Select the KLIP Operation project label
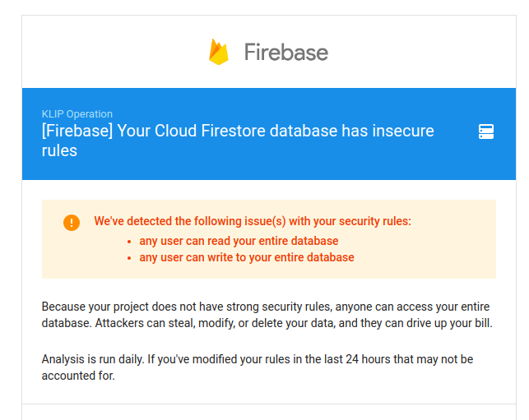This screenshot has width=529, height=420. pos(77,114)
